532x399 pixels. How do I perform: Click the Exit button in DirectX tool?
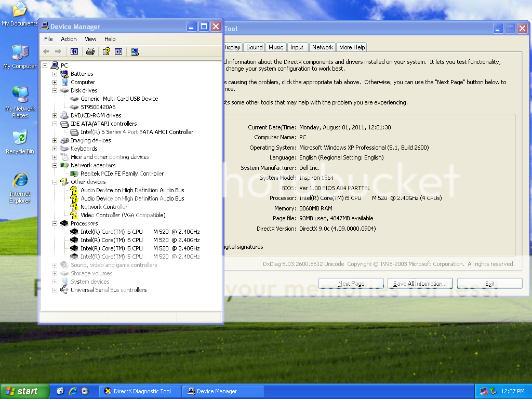tap(489, 283)
